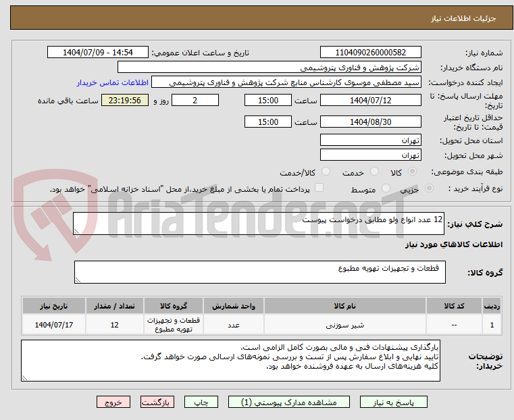Click the اطلاعات کالاهای مورد نیاز heading
This screenshot has width=514, height=420.
click(x=454, y=244)
